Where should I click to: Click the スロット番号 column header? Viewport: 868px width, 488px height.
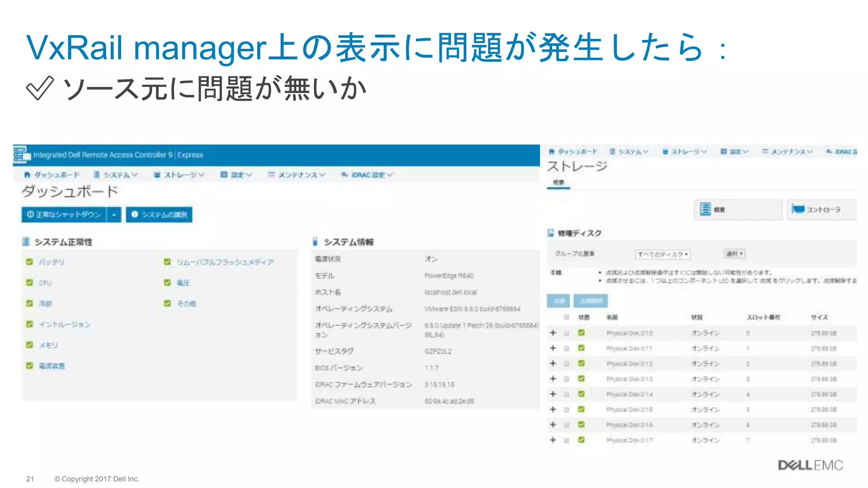(763, 317)
